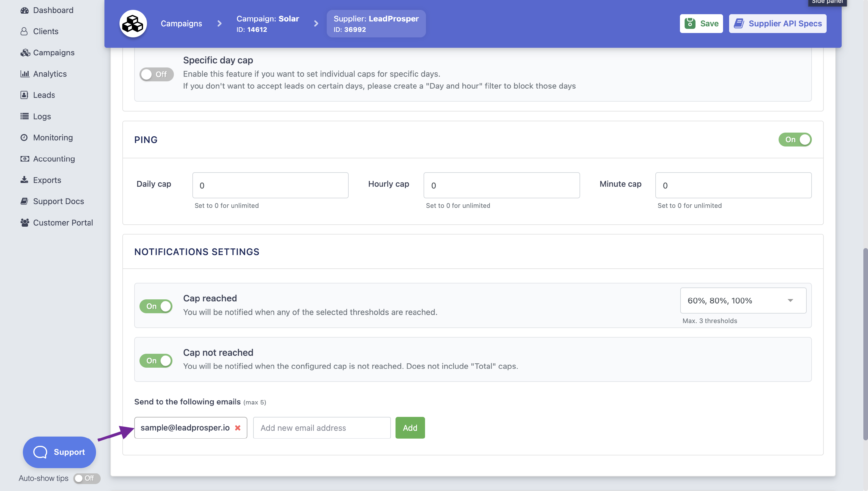Remove sample@leadprosper.io from email list

pyautogui.click(x=238, y=428)
